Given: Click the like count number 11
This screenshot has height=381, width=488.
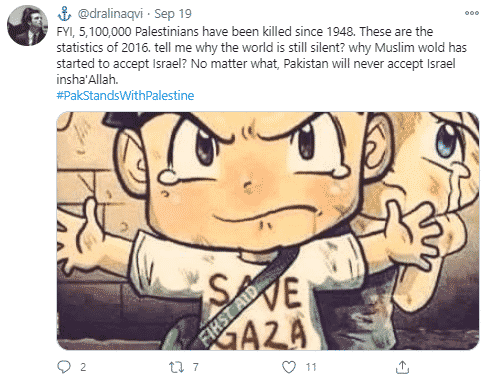Looking at the screenshot, I should pyautogui.click(x=311, y=367).
